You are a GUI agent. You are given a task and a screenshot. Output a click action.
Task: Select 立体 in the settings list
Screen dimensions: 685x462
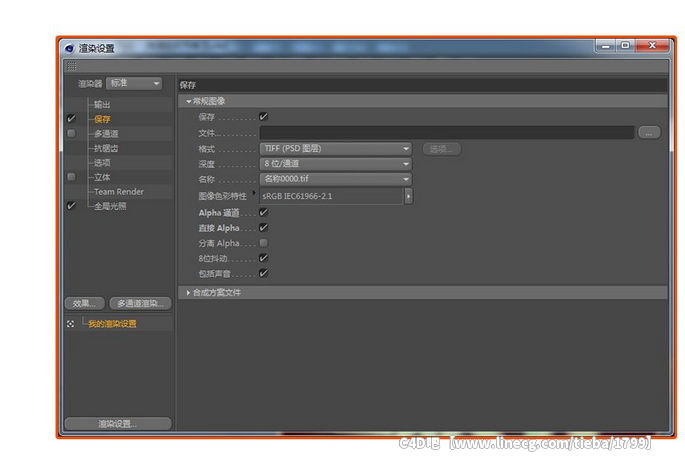102,177
